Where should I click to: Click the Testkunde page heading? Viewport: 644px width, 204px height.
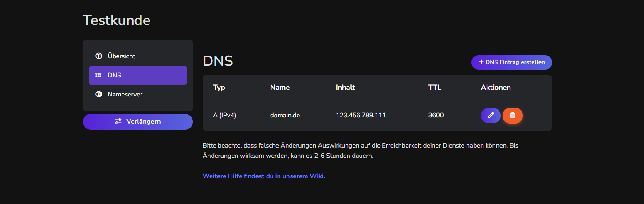pos(117,20)
